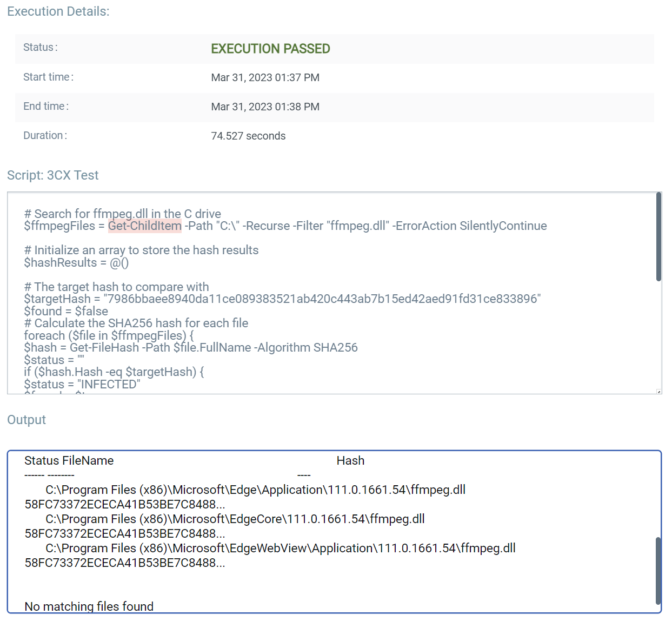Click the script box resize handle corner

click(x=658, y=391)
